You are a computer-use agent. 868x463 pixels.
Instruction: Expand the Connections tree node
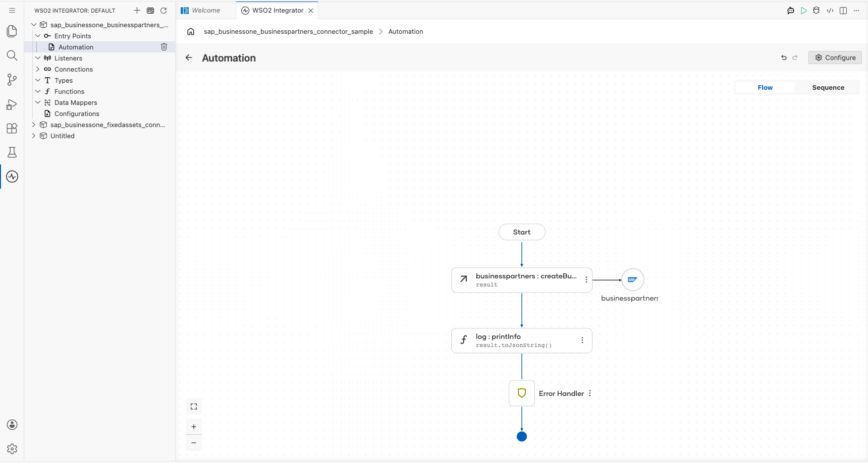point(38,69)
